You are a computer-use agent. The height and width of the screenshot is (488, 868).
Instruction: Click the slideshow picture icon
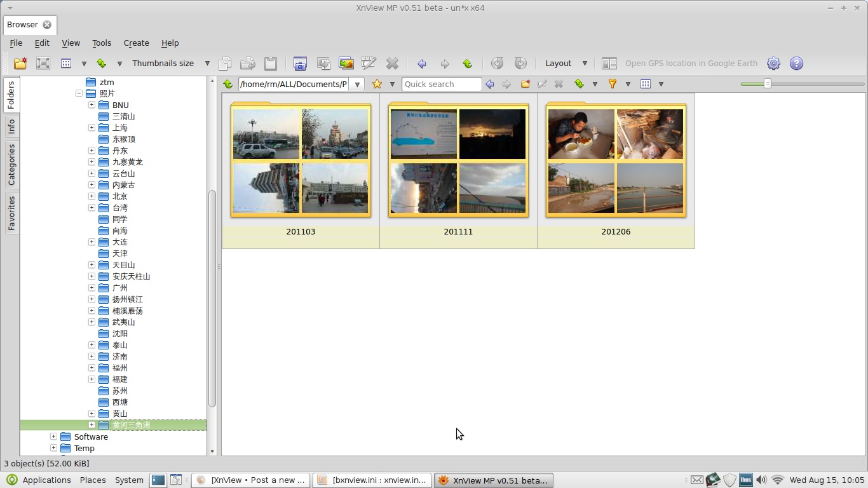click(x=346, y=64)
